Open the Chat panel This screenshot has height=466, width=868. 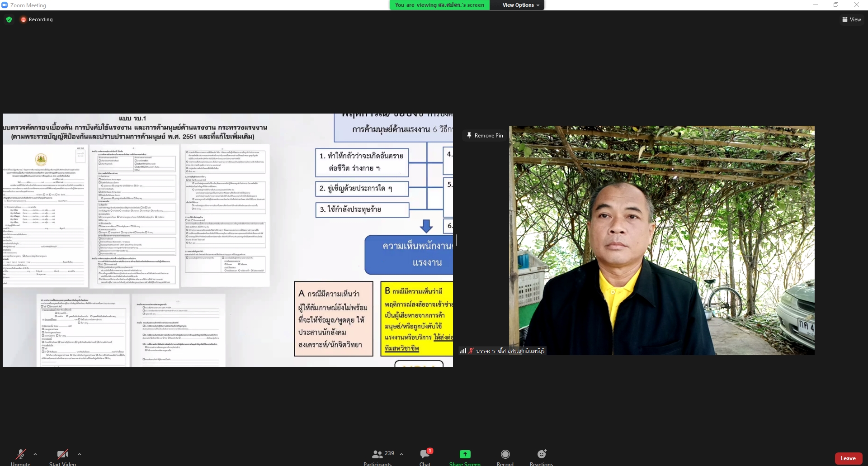[425, 454]
